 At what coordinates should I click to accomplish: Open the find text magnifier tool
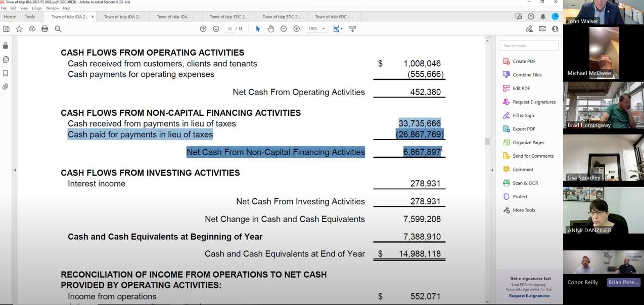[x=58, y=29]
